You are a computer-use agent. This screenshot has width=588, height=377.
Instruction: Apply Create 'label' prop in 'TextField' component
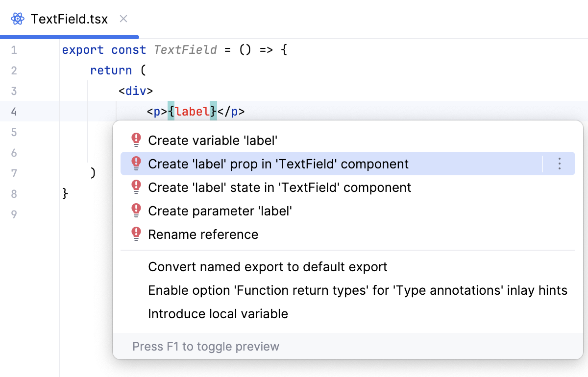pyautogui.click(x=278, y=164)
